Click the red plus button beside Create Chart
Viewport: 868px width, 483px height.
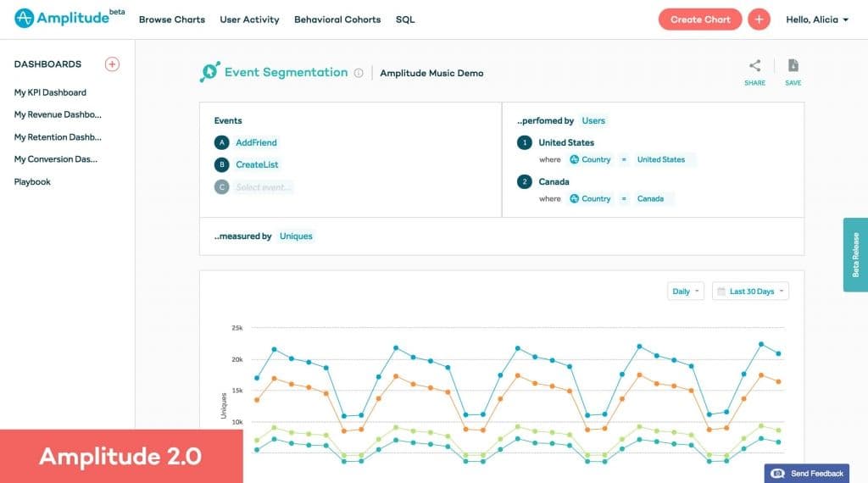pos(759,19)
